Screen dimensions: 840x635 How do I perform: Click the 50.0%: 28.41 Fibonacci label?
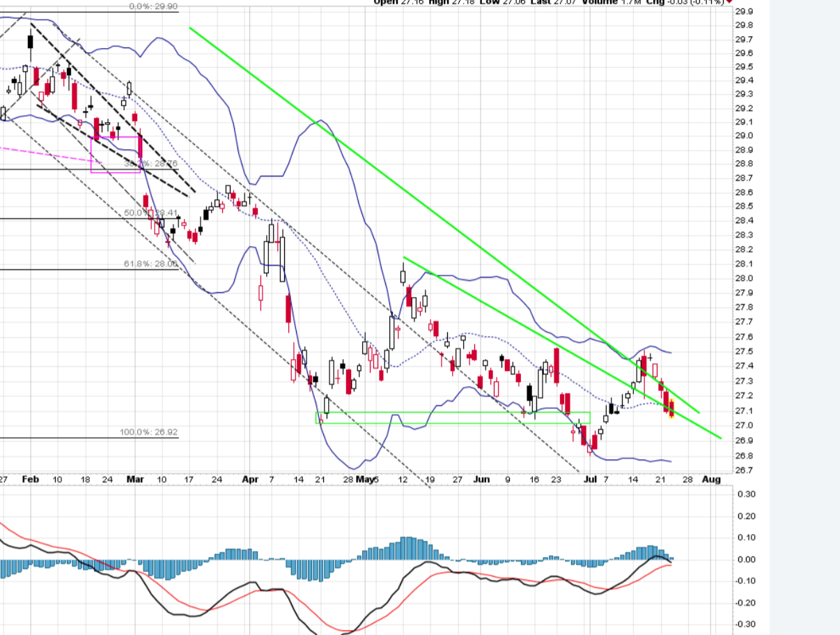point(151,213)
